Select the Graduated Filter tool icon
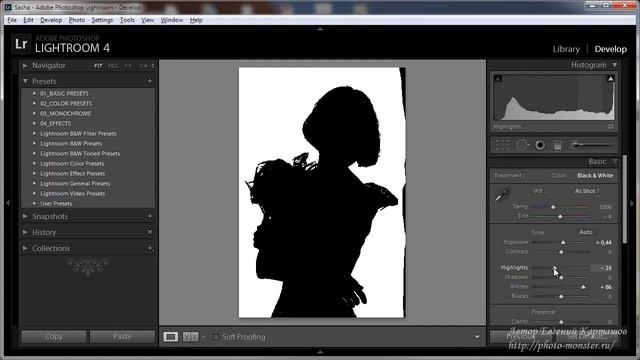 tap(558, 145)
